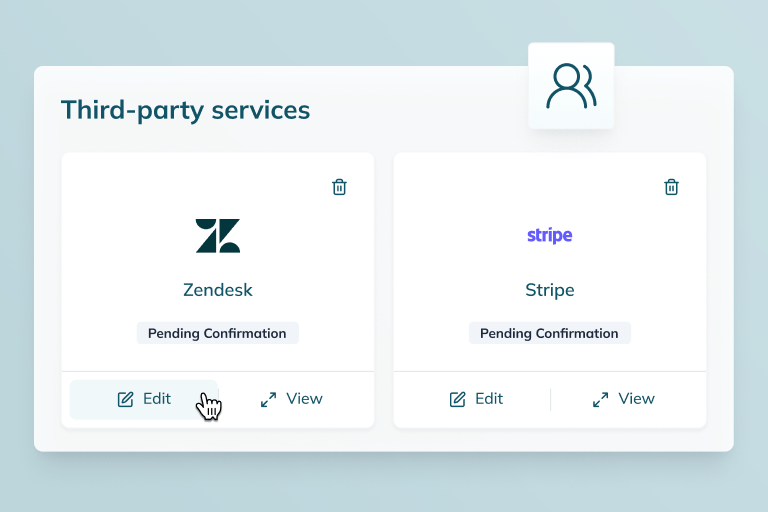Viewport: 768px width, 512px height.
Task: Delete the Stripe service with trash icon
Action: 671,187
